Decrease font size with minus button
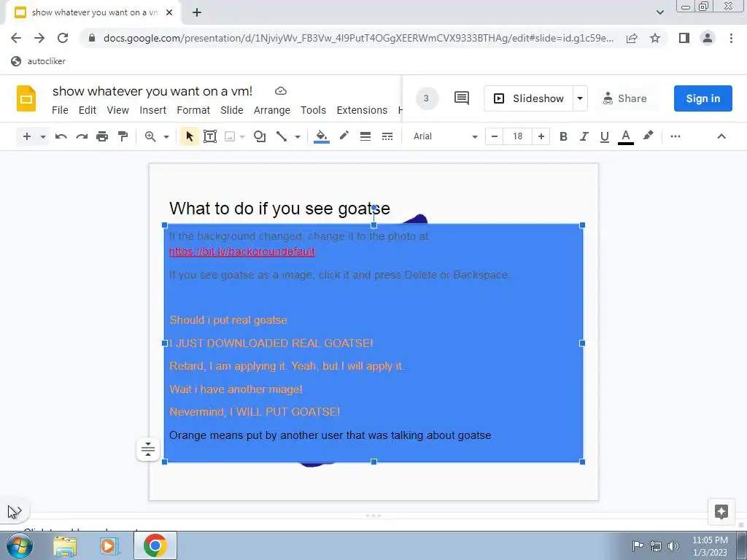Screen dimensions: 747x560 (495, 136)
